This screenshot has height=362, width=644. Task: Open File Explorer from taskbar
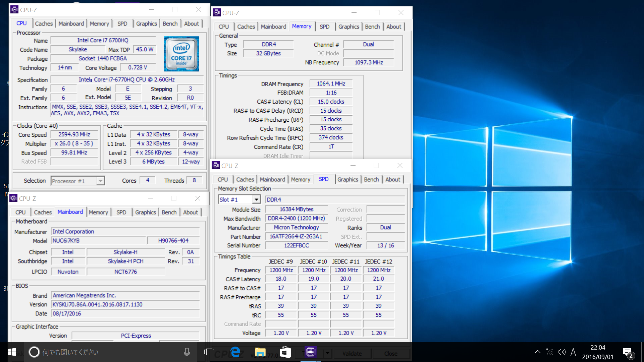(260, 352)
